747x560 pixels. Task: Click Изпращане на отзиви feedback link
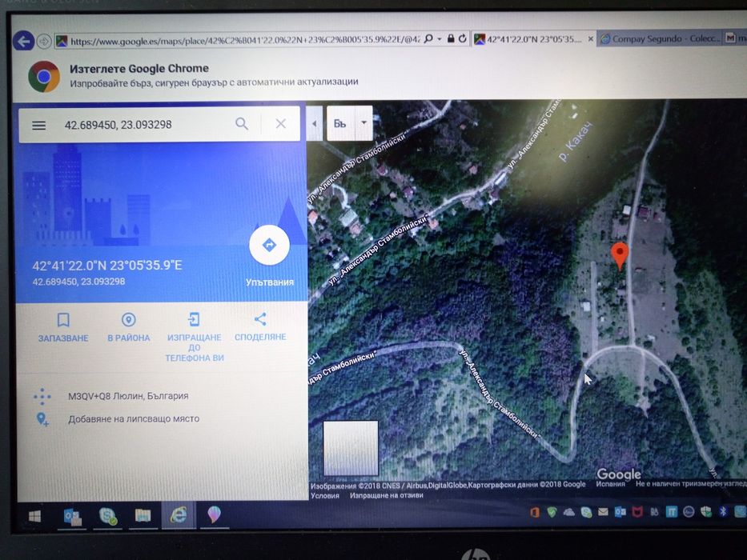click(x=387, y=495)
